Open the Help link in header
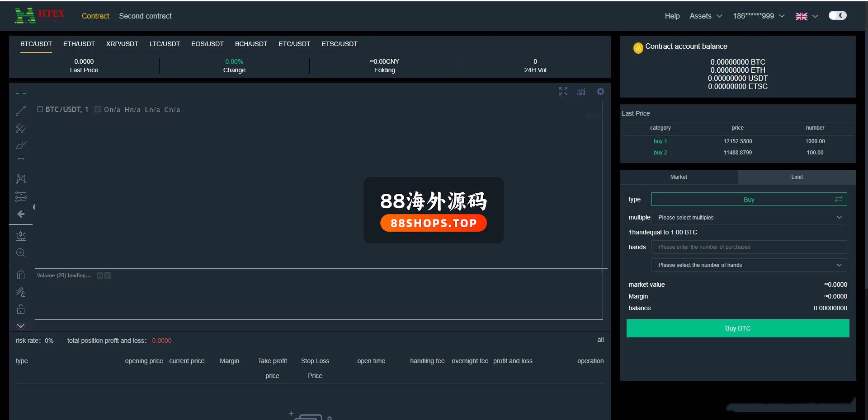Viewport: 868px width, 420px height. coord(672,16)
